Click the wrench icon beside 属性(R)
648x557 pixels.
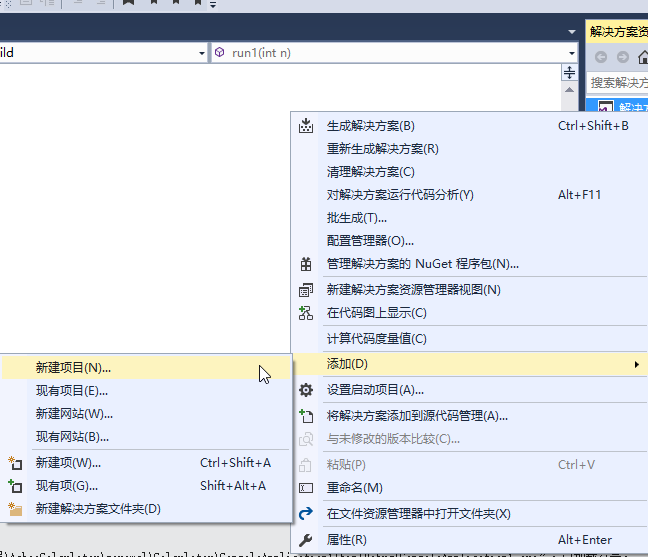click(x=306, y=540)
